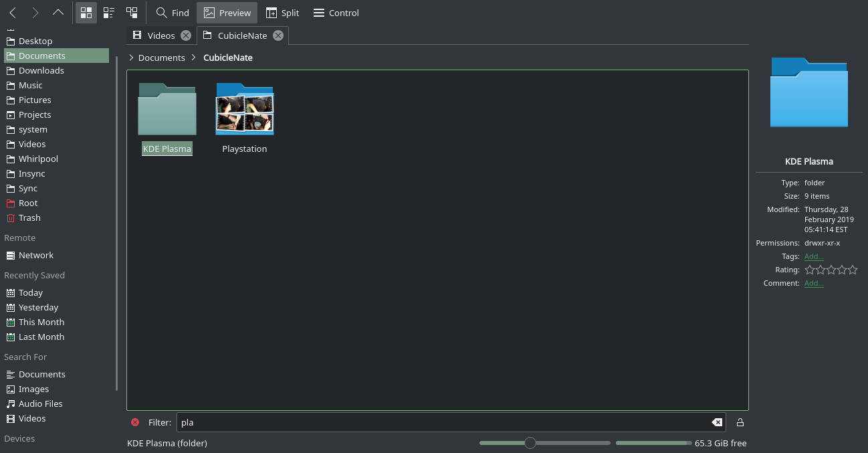Adjust the icon zoom slider
This screenshot has height=453, width=868.
tap(530, 442)
